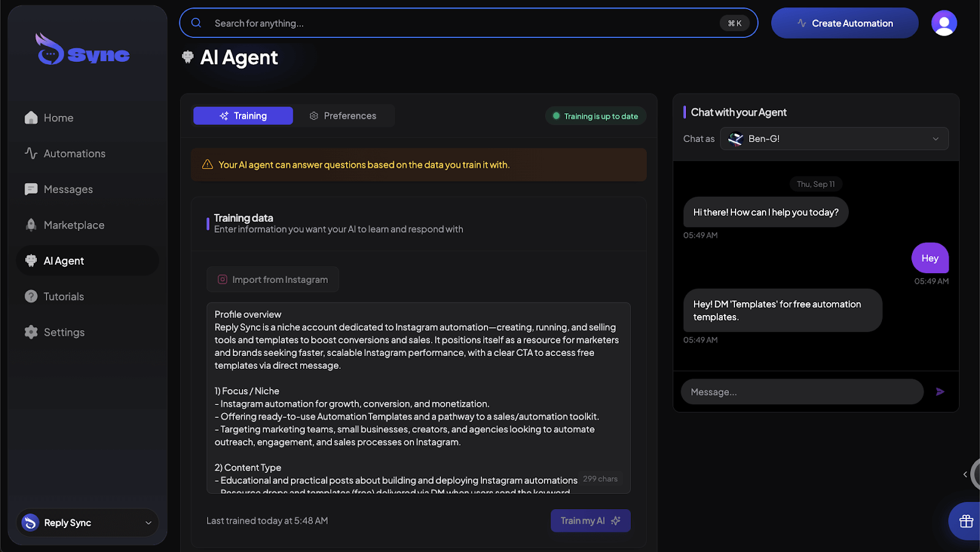Open Tutorials via the question mark icon
980x552 pixels.
30,296
